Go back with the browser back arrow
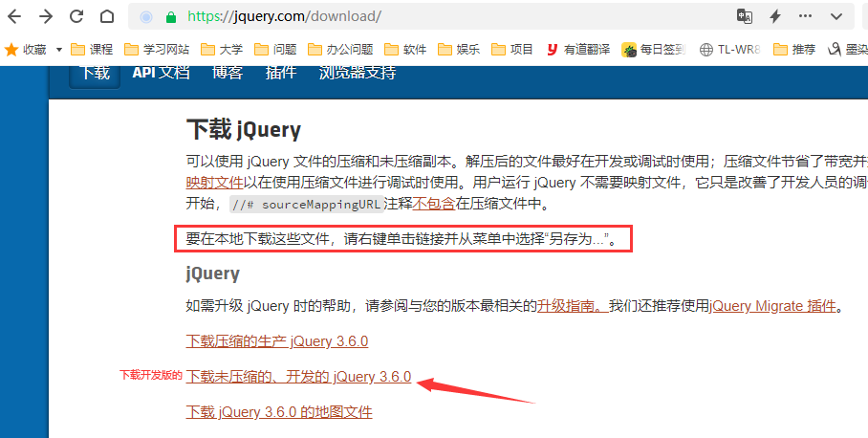 [13, 16]
